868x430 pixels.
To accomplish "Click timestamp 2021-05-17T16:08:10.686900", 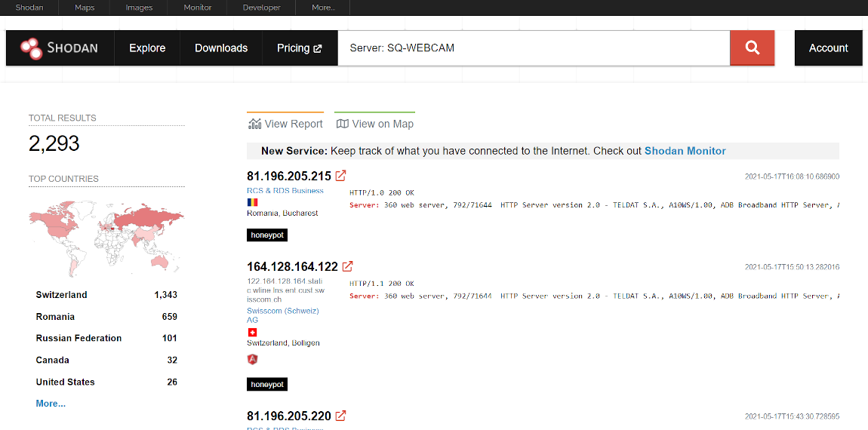I will [x=793, y=177].
